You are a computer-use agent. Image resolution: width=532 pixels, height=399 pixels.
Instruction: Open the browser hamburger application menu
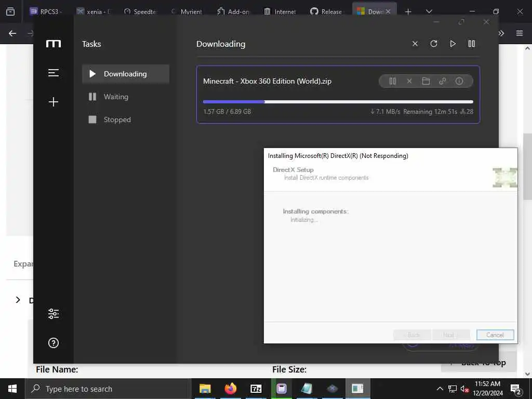pos(520,33)
